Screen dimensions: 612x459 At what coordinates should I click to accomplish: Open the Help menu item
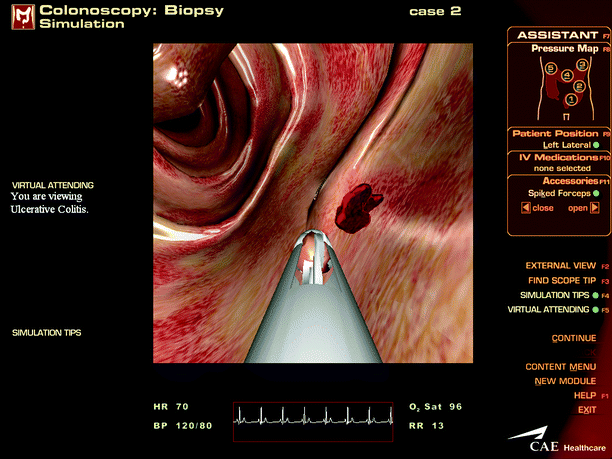coord(584,395)
